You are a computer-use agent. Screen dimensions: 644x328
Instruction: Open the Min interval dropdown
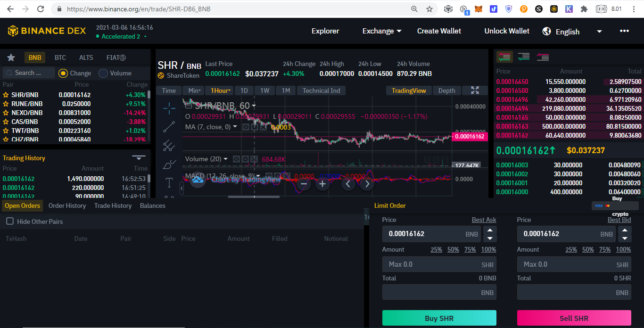point(194,90)
